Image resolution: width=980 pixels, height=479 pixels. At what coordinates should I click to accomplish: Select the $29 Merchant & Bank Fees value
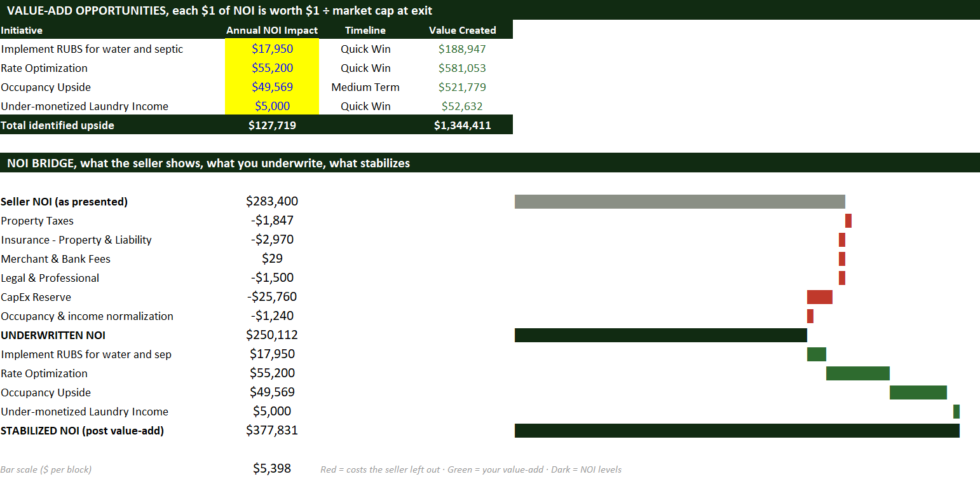click(272, 259)
